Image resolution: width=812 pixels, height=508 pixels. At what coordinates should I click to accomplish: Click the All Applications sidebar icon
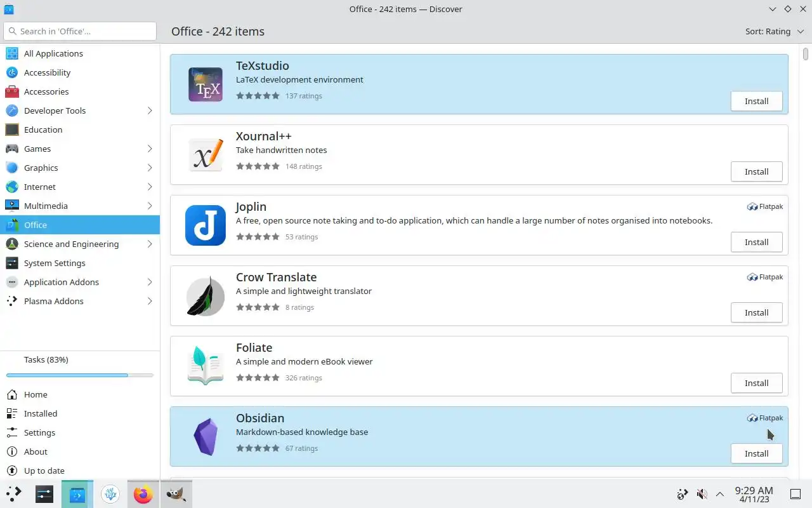pyautogui.click(x=12, y=53)
